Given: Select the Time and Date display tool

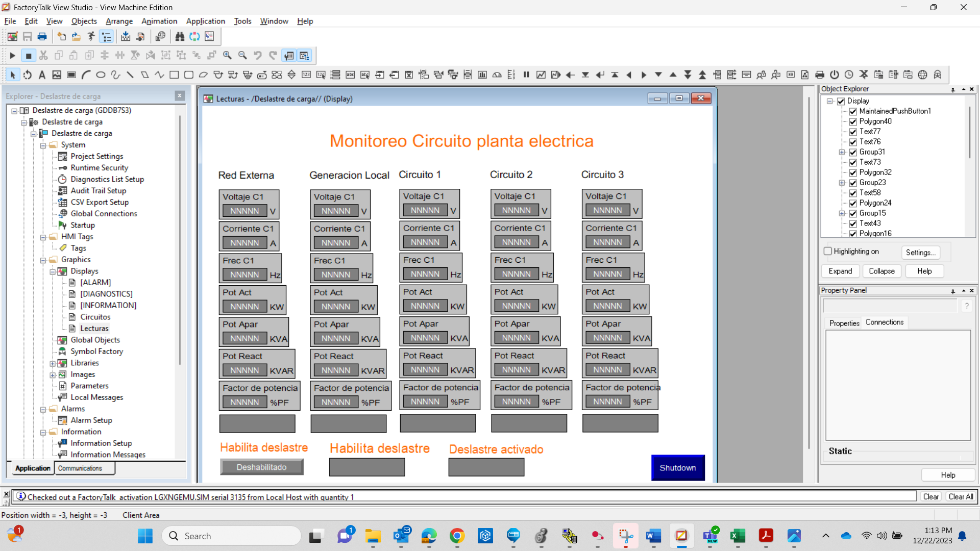Looking at the screenshot, I should (x=849, y=75).
